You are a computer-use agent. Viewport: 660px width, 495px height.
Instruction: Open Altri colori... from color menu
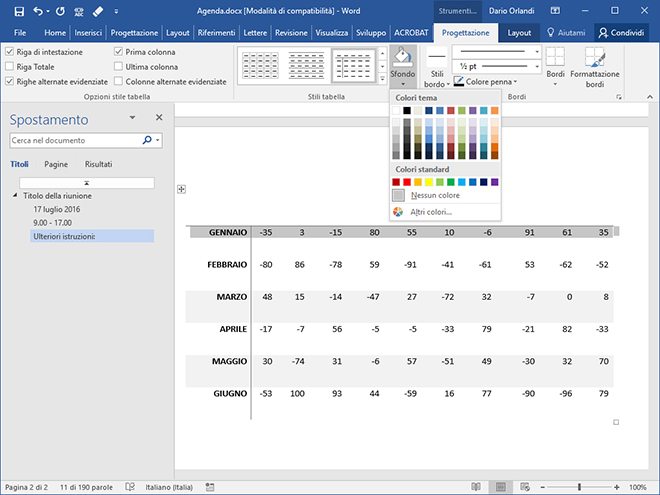431,212
